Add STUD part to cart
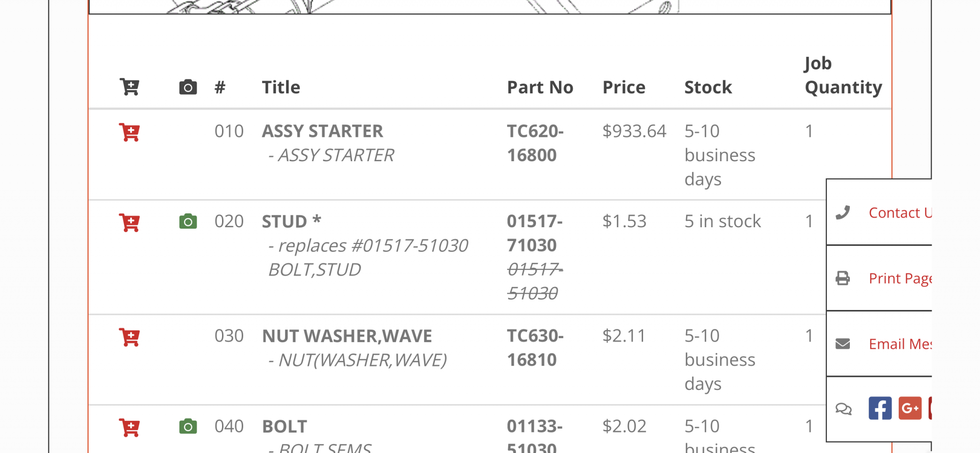The image size is (980, 453). tap(129, 223)
